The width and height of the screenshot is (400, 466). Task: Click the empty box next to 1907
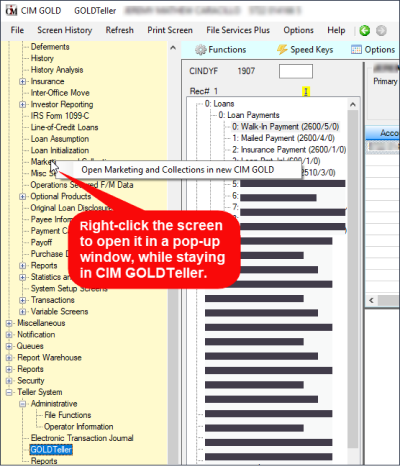[296, 71]
